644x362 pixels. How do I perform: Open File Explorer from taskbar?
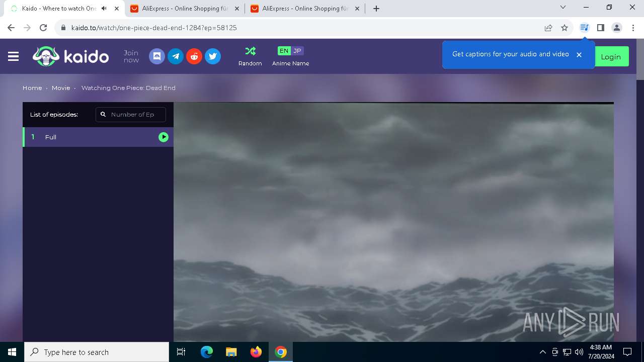click(x=231, y=352)
